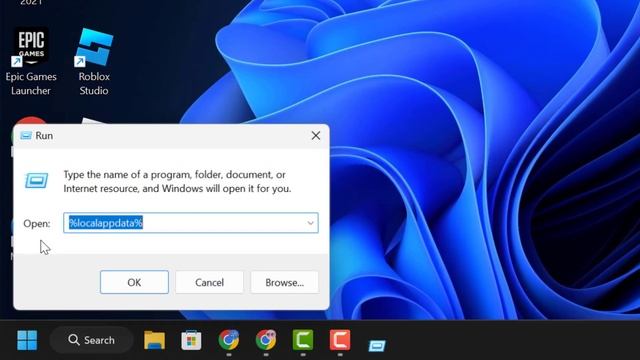Click OK in the Run dialog
Image resolution: width=640 pixels, height=360 pixels.
pos(134,282)
